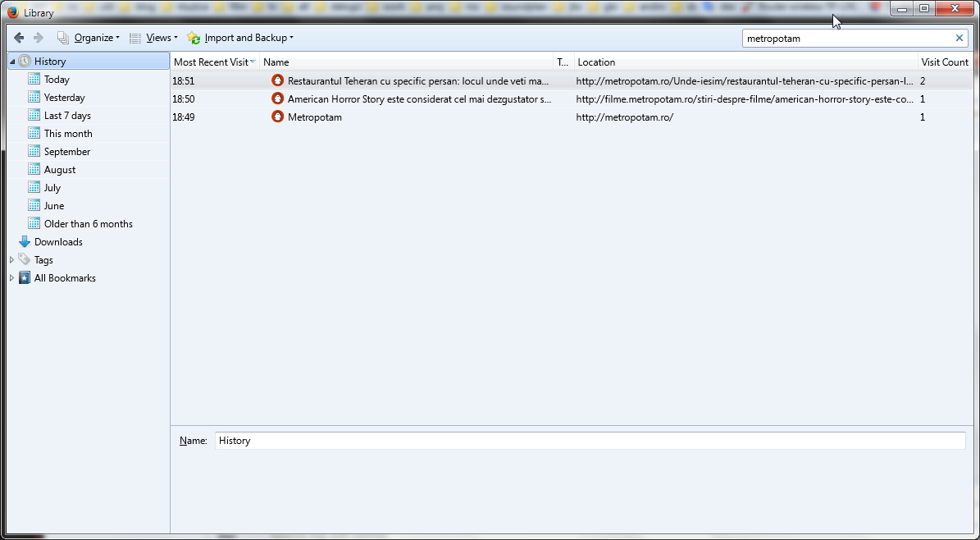Sort by Location column header

click(x=745, y=62)
